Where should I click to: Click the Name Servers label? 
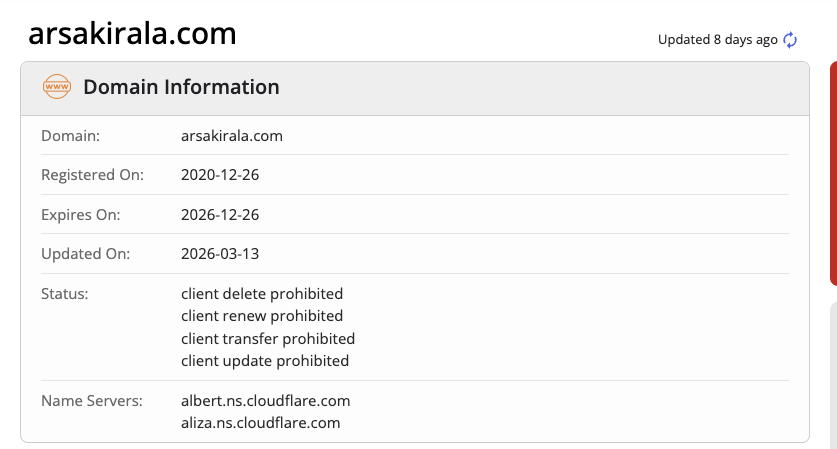tap(92, 400)
